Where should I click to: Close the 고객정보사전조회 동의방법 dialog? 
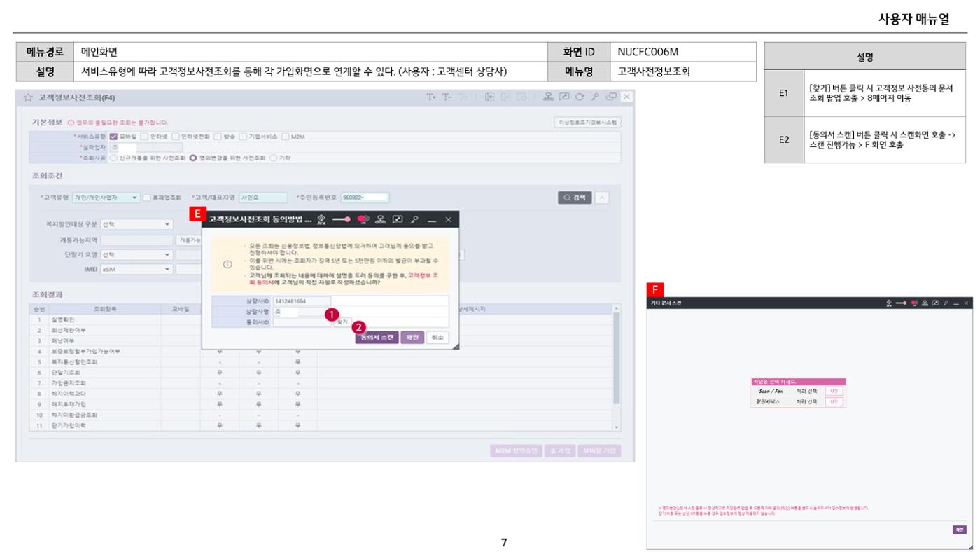tap(448, 219)
